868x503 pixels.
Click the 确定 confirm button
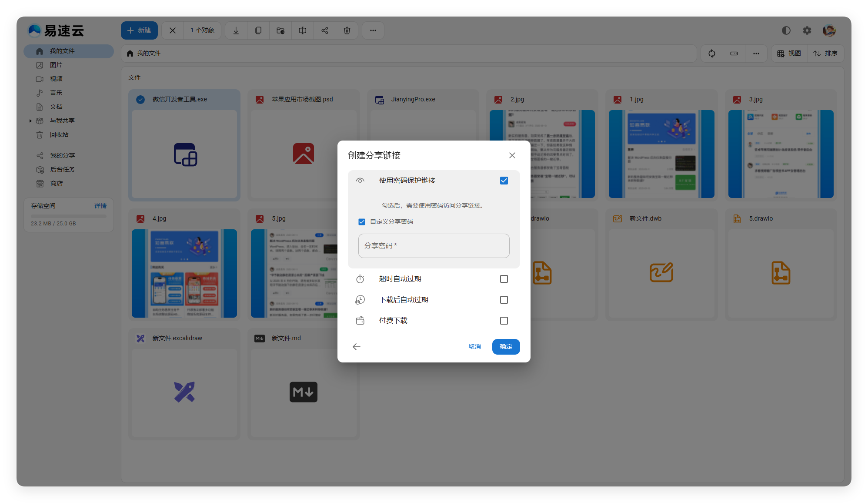(x=506, y=347)
